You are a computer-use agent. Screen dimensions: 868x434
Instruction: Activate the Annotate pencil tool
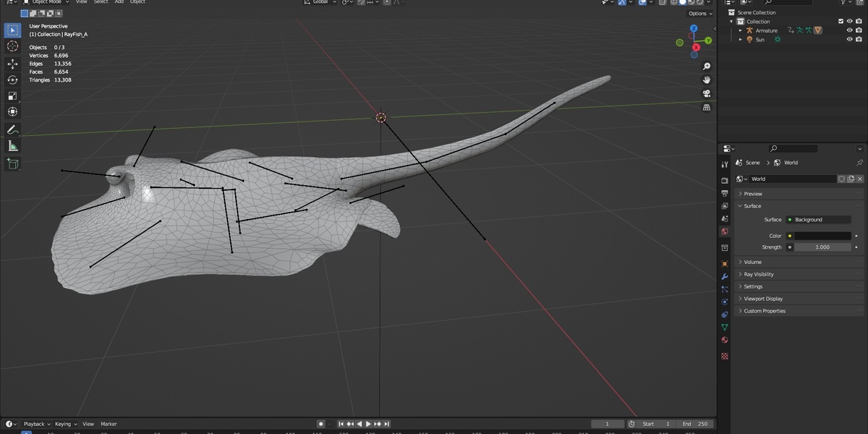[12, 130]
